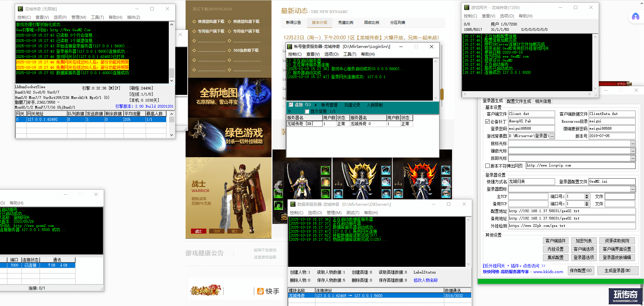The height and width of the screenshot is (306, 644).
Task: Open the 内挂设置 dialog
Action: coord(555,249)
